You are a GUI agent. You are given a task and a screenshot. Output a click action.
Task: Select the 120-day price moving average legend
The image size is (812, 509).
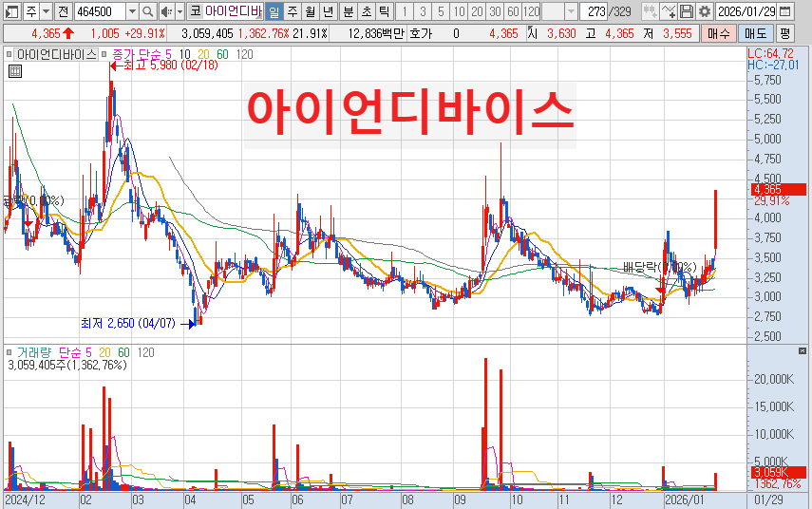(244, 54)
